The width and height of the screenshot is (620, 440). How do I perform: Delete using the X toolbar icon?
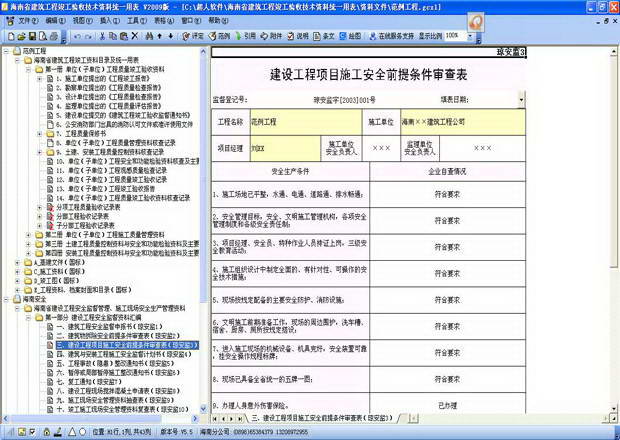click(135, 36)
